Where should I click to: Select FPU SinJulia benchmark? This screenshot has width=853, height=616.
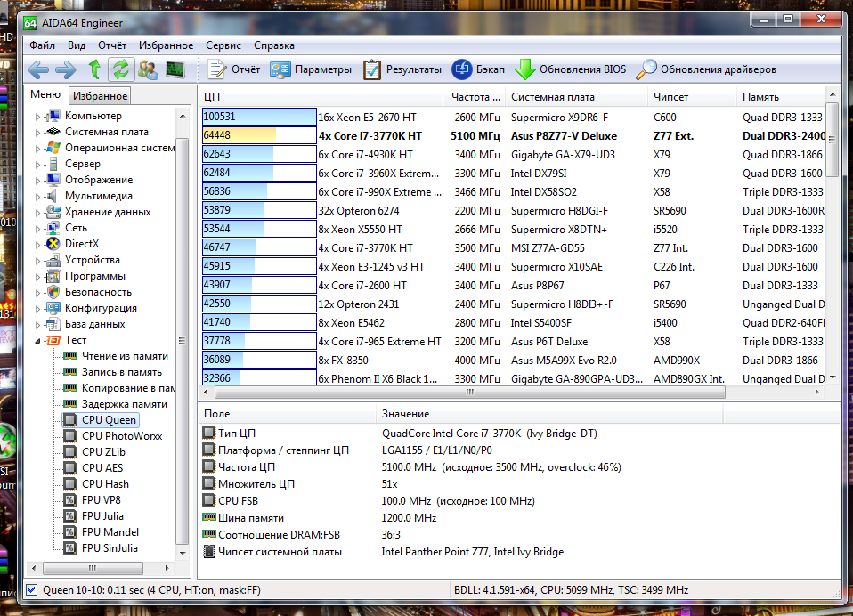pos(101,548)
